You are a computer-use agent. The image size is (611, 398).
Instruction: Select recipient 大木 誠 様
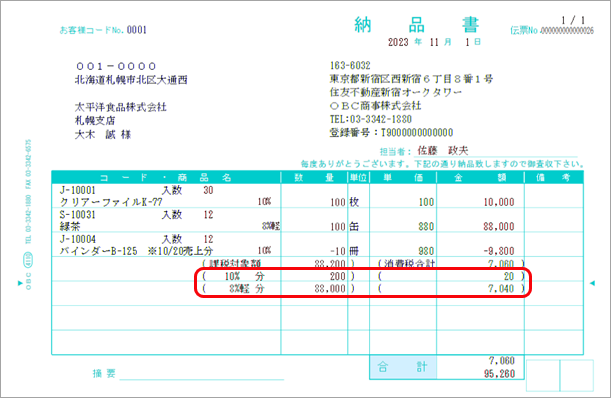pos(103,134)
